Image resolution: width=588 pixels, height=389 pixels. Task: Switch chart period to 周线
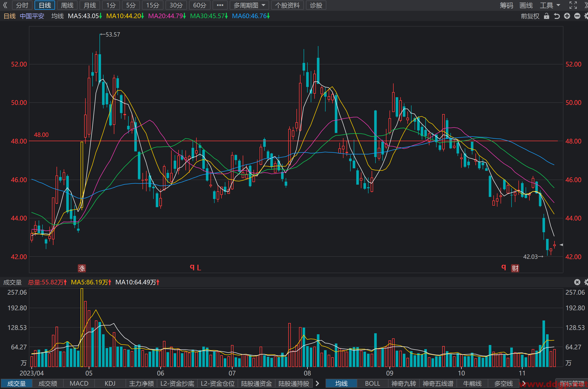(67, 5)
